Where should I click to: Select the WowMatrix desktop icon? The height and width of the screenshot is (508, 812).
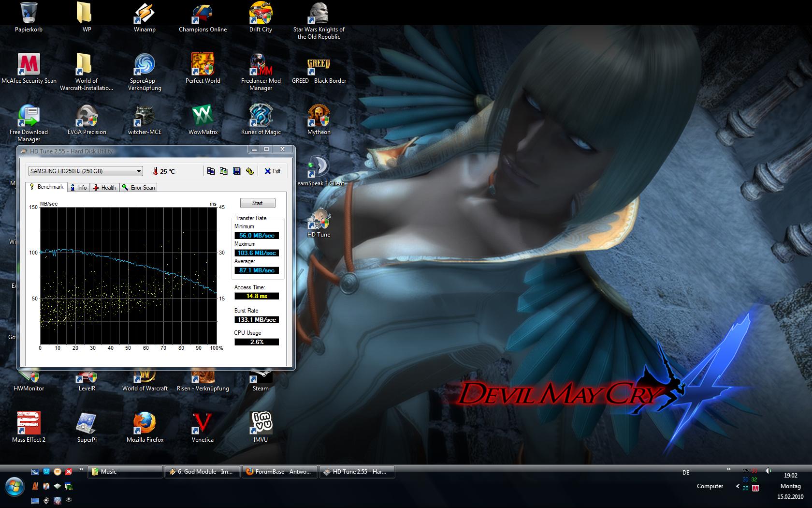click(x=203, y=120)
